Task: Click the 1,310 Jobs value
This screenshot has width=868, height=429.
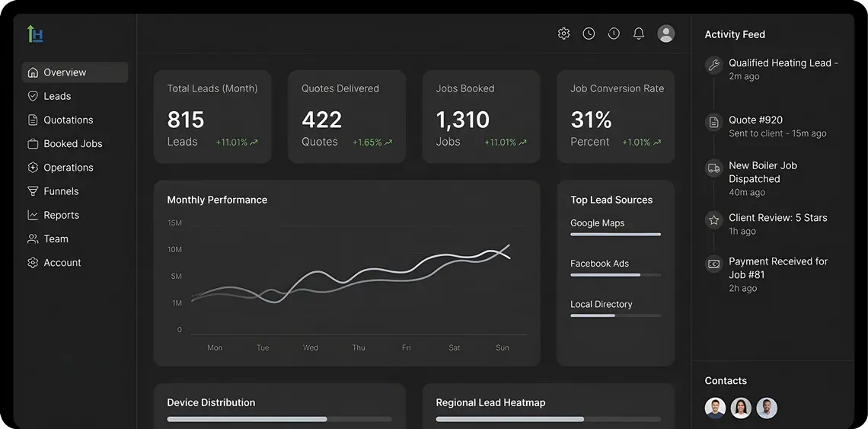Action: point(463,120)
